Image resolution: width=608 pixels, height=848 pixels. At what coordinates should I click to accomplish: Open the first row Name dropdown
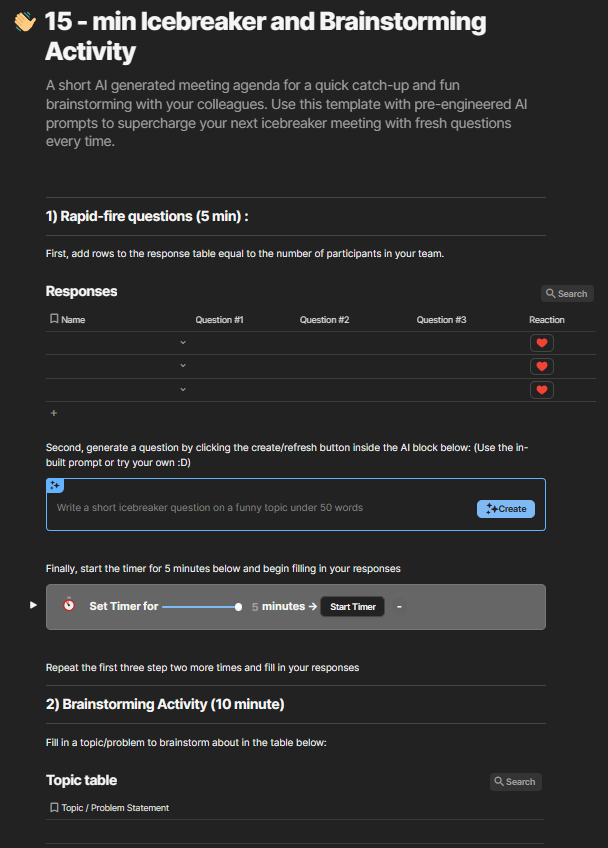(183, 342)
